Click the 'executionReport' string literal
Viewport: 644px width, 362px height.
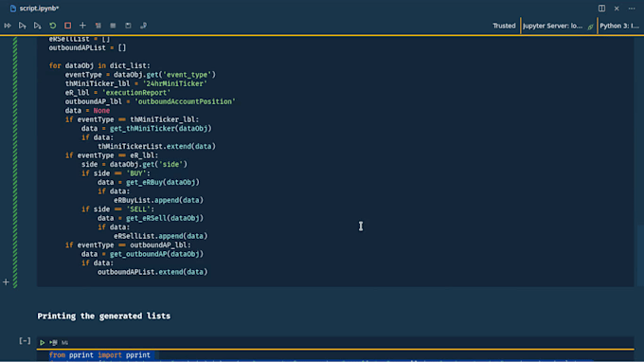[136, 93]
